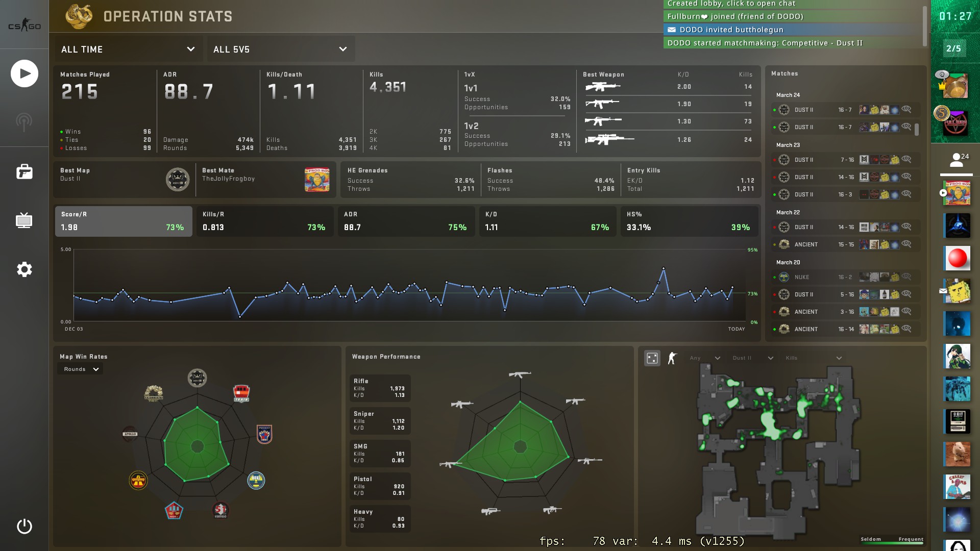Open the Watch TV icon

pyautogui.click(x=24, y=220)
